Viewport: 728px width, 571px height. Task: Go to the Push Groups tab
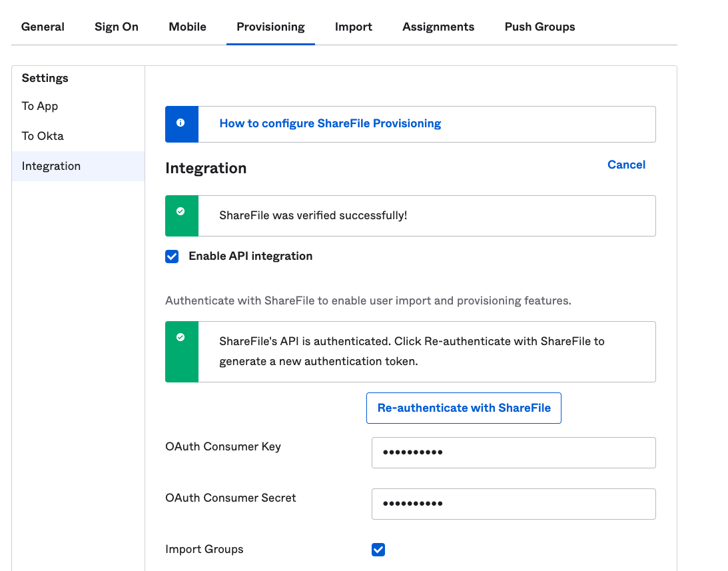click(540, 27)
